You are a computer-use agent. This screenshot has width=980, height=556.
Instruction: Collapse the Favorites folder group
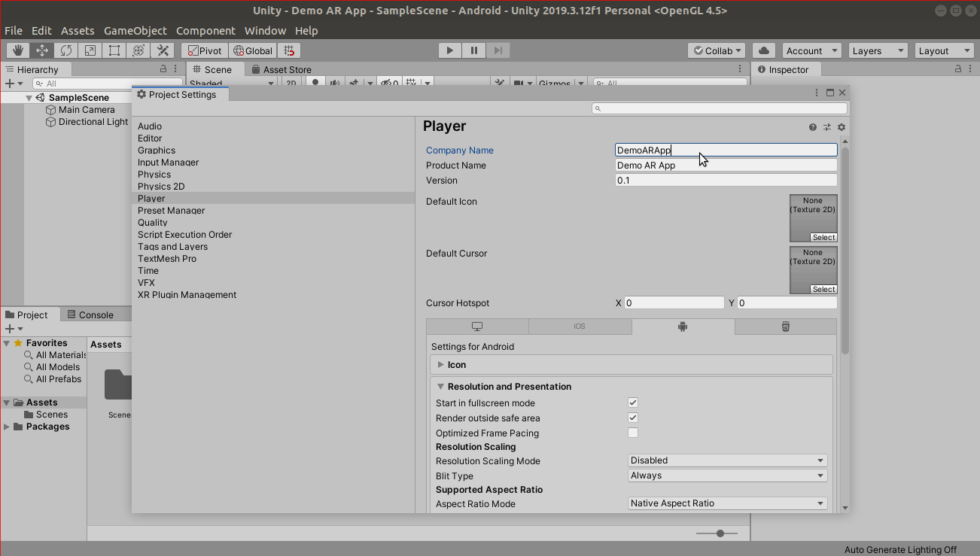coord(7,343)
